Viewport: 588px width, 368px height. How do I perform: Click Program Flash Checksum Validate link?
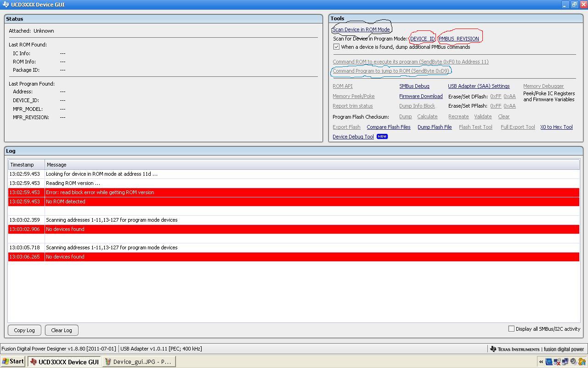point(483,116)
